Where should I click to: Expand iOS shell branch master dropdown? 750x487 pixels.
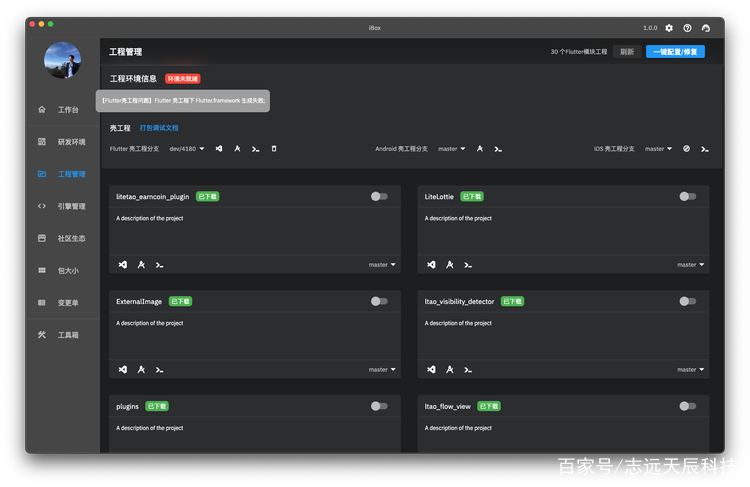pyautogui.click(x=658, y=149)
